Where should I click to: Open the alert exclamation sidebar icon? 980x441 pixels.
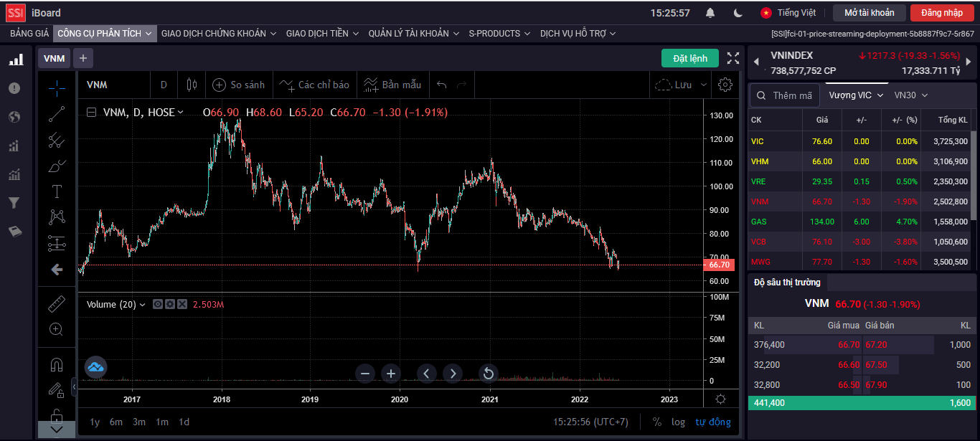[x=14, y=88]
